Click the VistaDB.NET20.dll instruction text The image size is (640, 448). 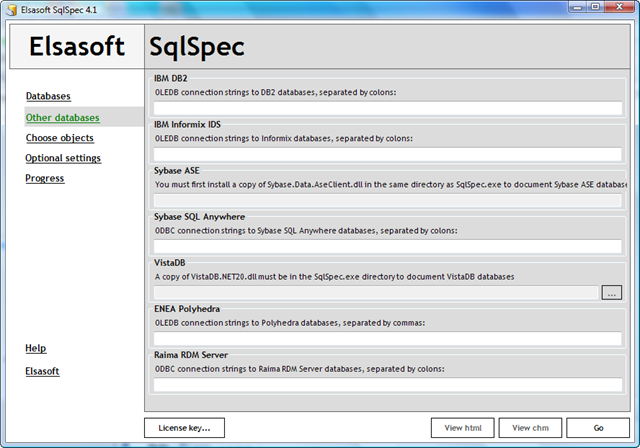coord(334,277)
